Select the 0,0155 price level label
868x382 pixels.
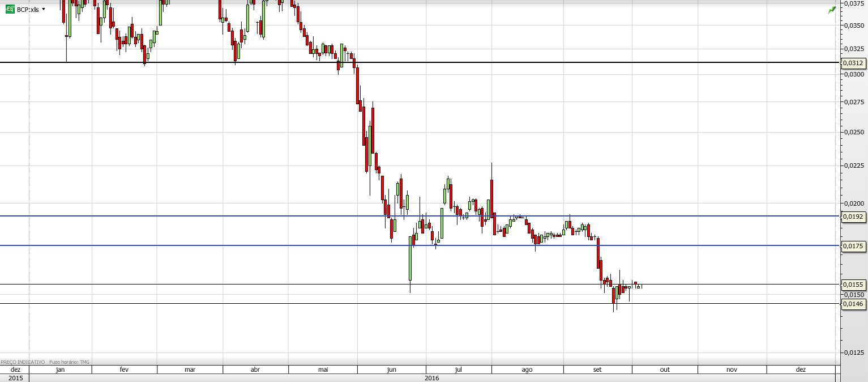854,285
